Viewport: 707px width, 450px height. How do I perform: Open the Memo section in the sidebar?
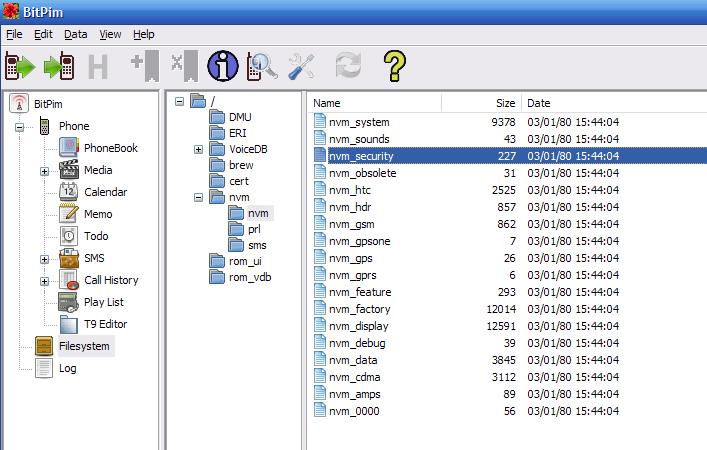coord(98,214)
